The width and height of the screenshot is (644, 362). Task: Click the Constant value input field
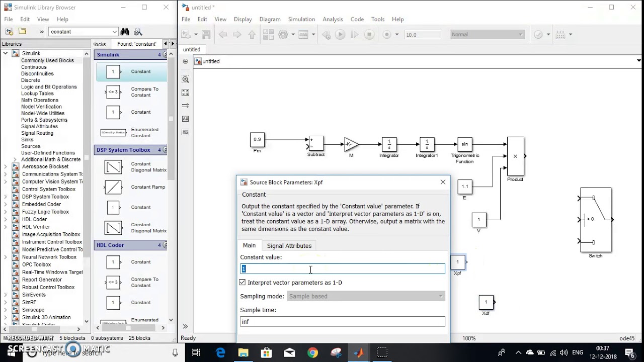click(x=343, y=269)
